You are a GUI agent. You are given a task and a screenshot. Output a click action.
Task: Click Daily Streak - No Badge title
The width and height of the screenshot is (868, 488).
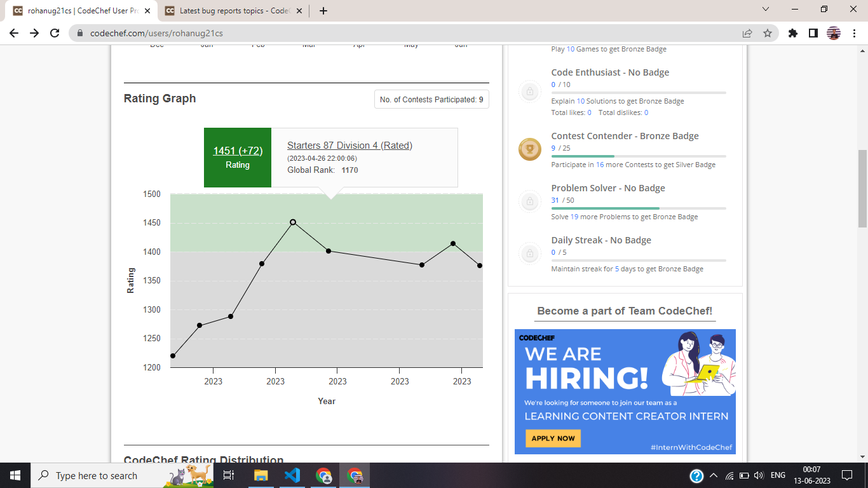pos(601,240)
